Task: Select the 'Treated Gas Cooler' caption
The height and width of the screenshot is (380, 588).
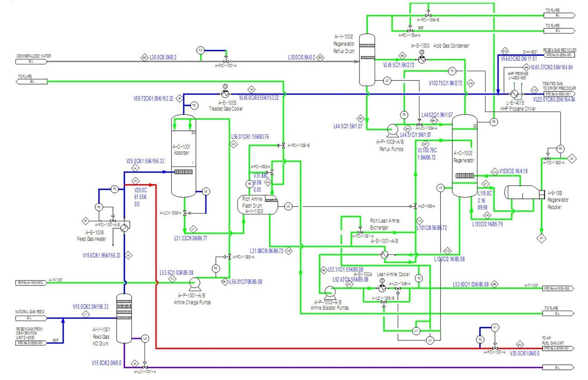Action: point(226,109)
